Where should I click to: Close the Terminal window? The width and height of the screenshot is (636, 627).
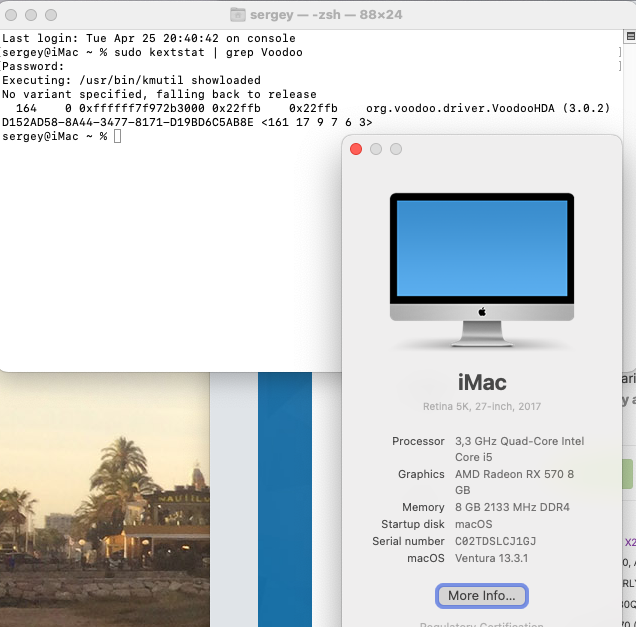11,15
